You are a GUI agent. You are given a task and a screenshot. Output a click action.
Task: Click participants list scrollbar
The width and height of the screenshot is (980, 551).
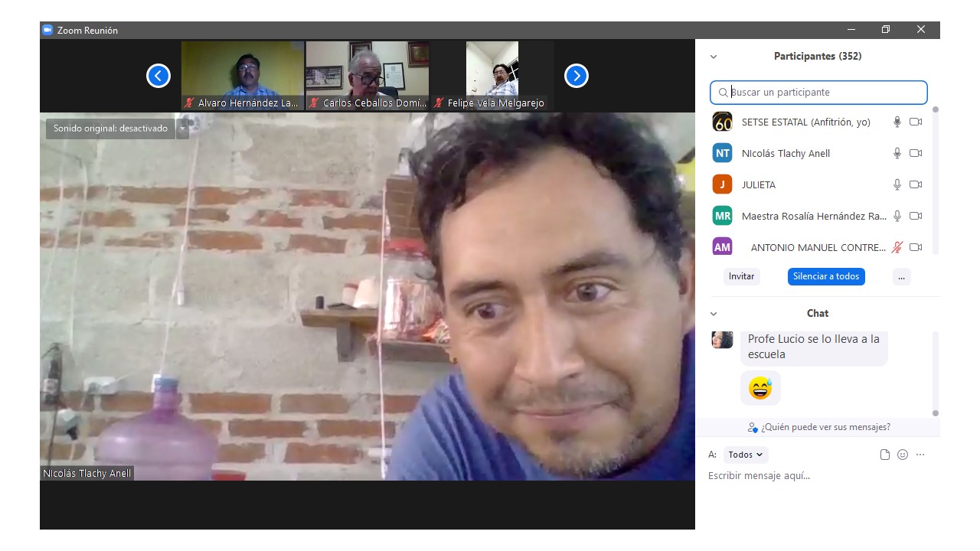pos(935,180)
